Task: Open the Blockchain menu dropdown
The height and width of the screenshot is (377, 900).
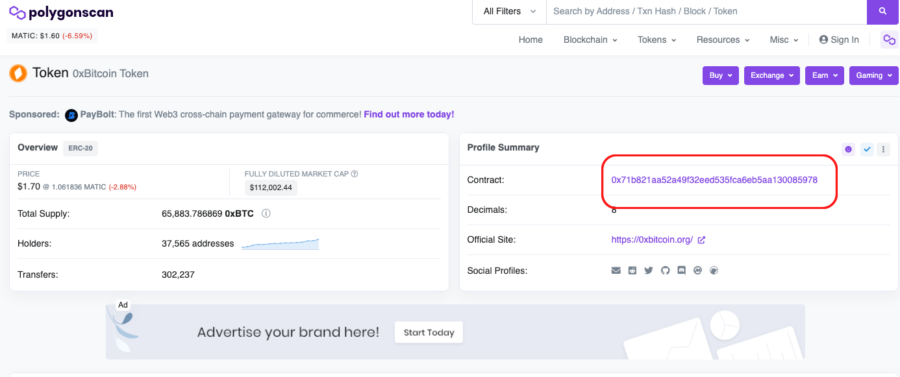Action: [x=590, y=40]
